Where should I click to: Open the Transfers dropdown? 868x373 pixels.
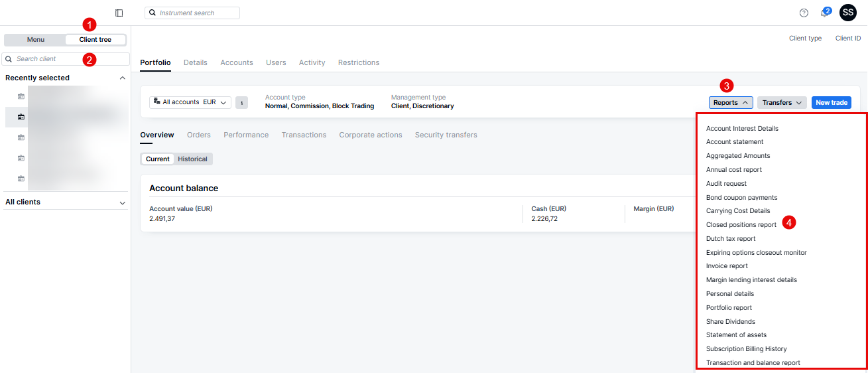tap(782, 102)
